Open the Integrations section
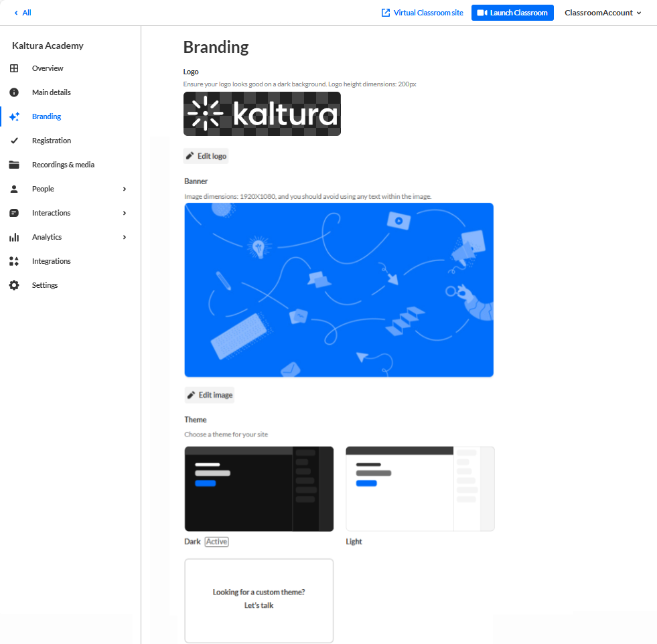This screenshot has width=657, height=644. [x=70, y=261]
